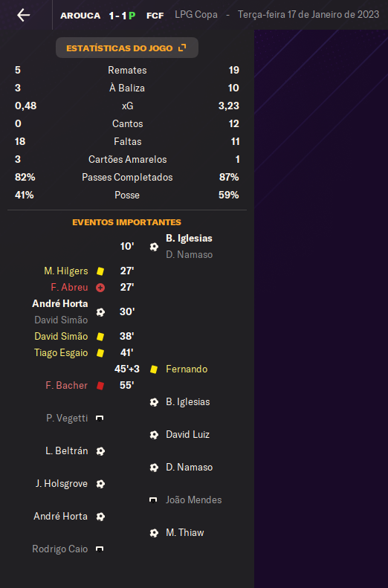Click F. Abreu injury cross icon
The image size is (388, 588).
[x=100, y=287]
